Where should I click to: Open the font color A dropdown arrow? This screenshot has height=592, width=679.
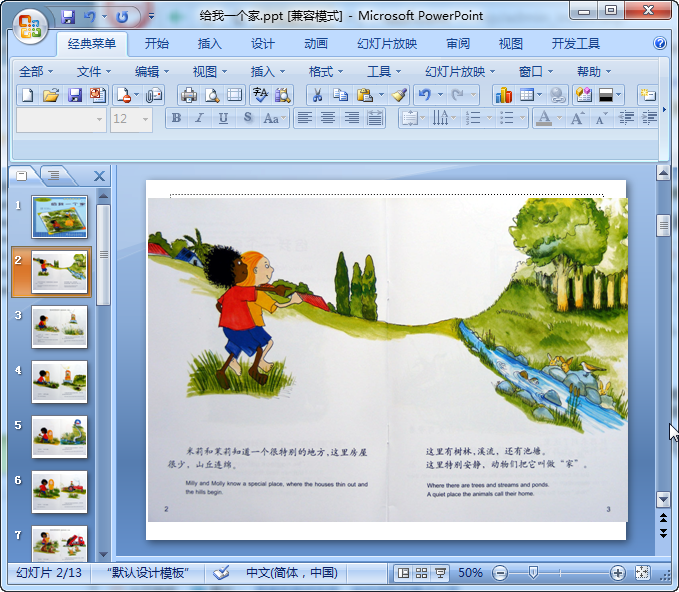559,118
